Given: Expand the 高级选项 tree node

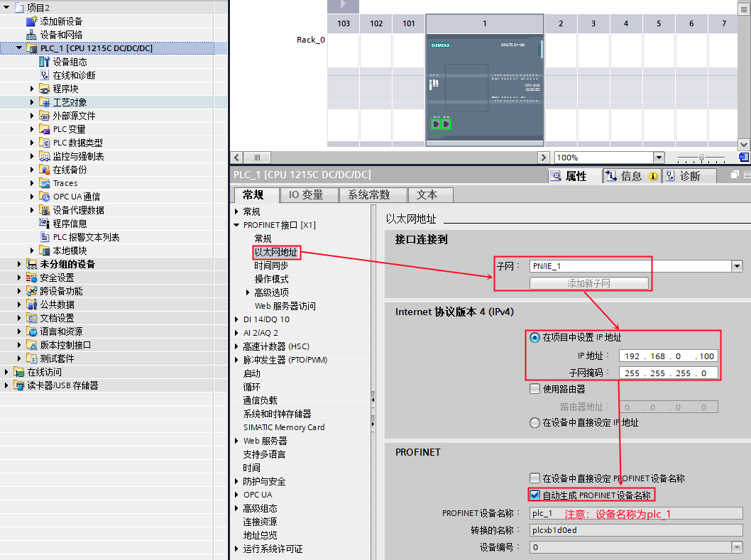Looking at the screenshot, I should click(x=248, y=292).
